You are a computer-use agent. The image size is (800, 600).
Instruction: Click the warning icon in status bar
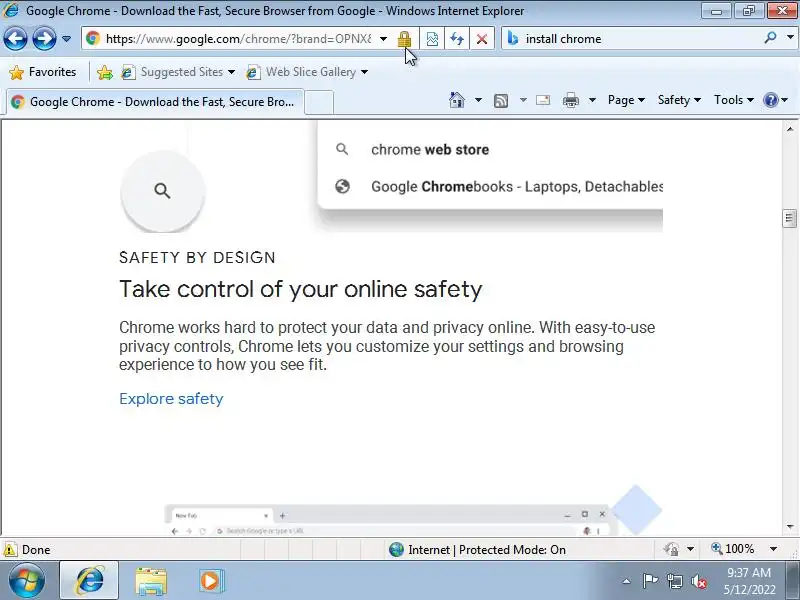click(10, 549)
